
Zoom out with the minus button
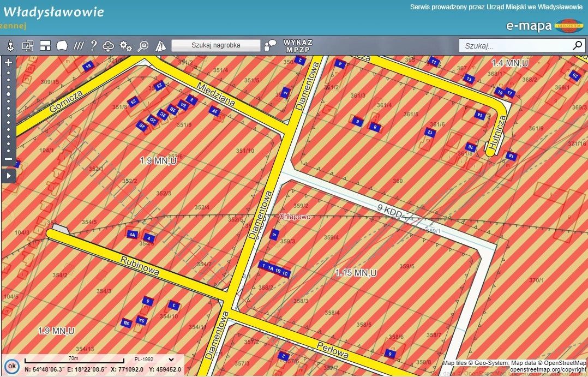(8, 159)
